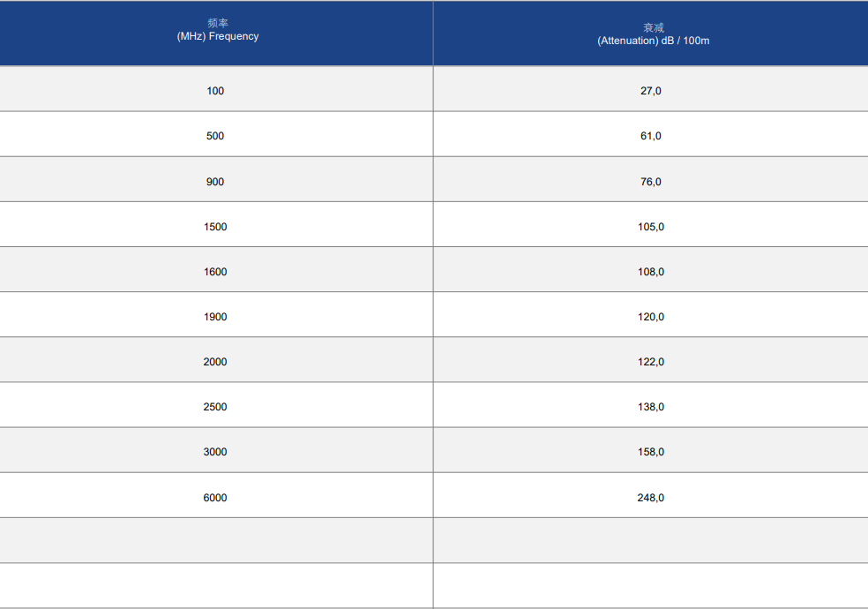Click the 76,0 attenuation value
The width and height of the screenshot is (868, 609).
click(x=650, y=182)
